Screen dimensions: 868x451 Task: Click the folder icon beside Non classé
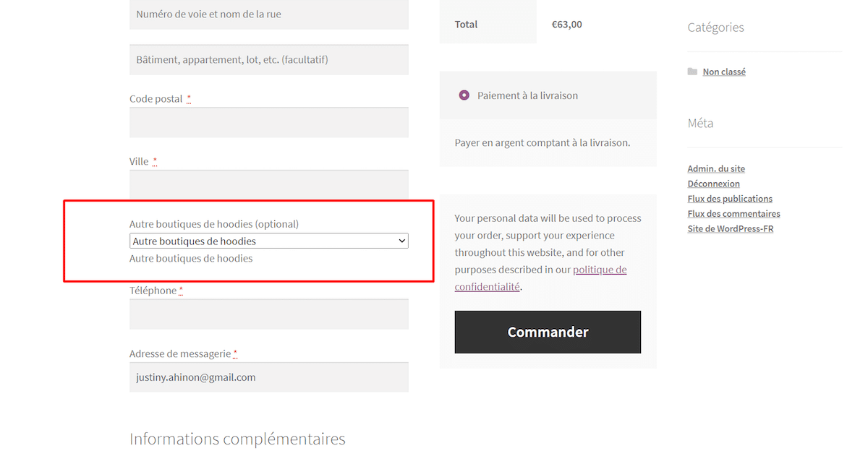tap(692, 72)
